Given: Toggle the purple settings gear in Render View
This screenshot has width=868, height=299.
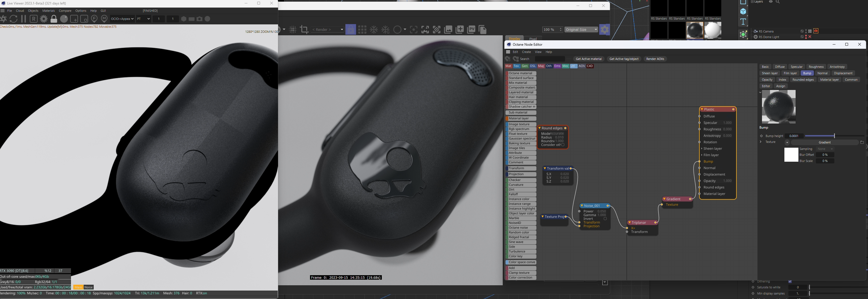Looking at the screenshot, I should 605,30.
